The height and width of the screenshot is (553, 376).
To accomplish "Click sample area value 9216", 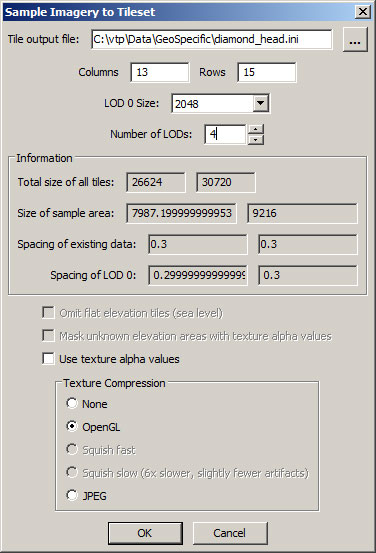I will (302, 213).
